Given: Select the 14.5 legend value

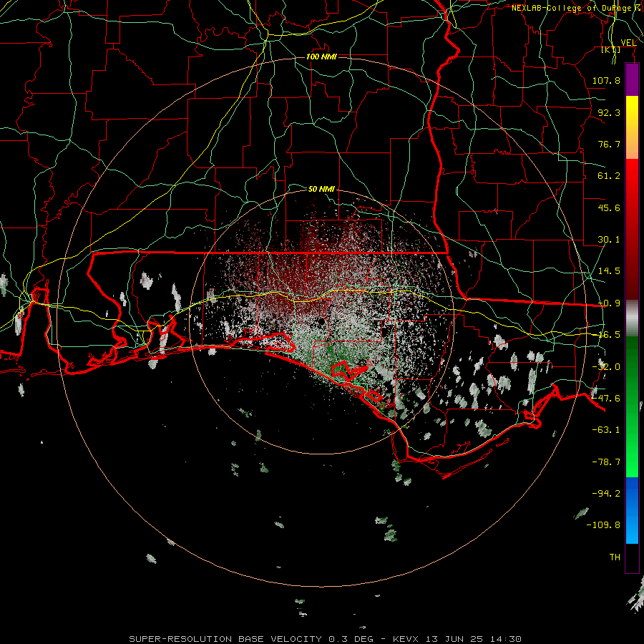Looking at the screenshot, I should (x=609, y=271).
